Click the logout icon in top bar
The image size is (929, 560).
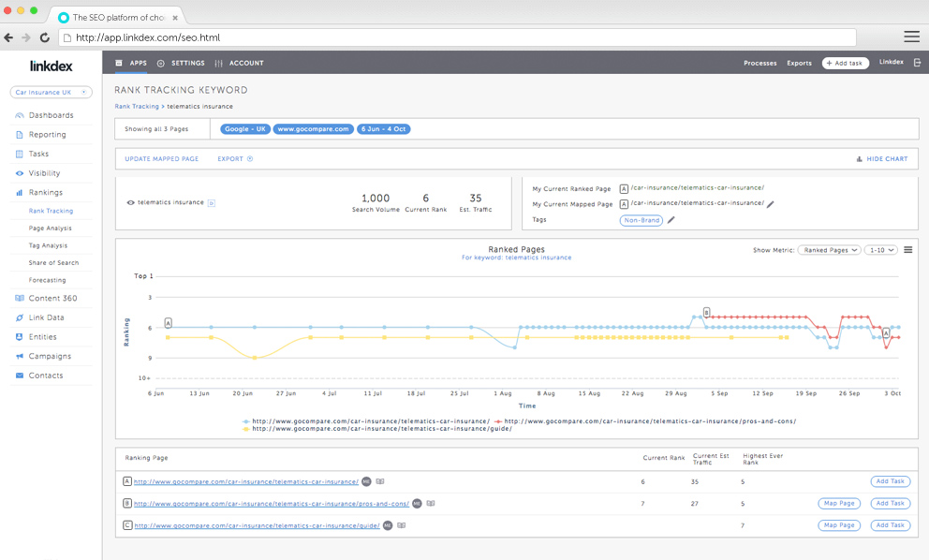[917, 62]
